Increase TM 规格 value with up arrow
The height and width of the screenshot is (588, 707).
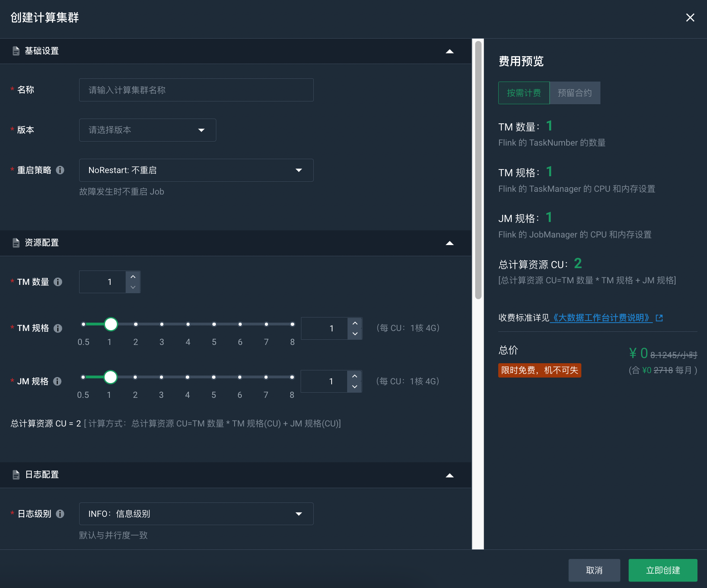click(355, 323)
